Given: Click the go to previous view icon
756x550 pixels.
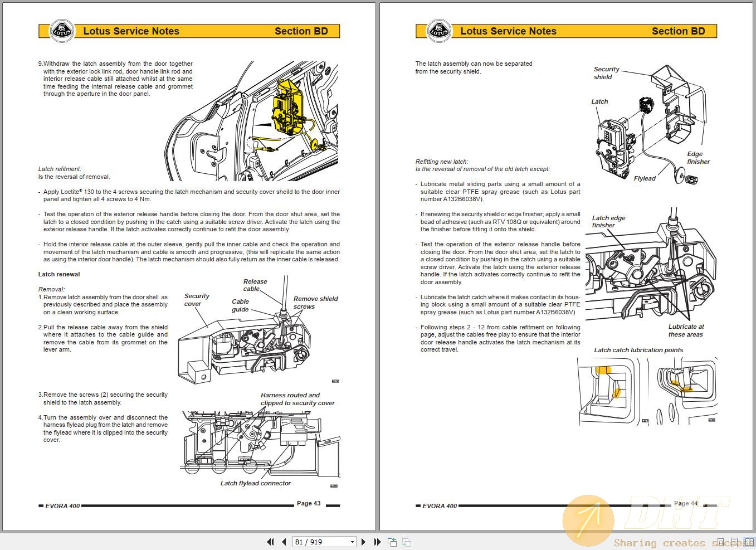Looking at the screenshot, I should point(392,542).
